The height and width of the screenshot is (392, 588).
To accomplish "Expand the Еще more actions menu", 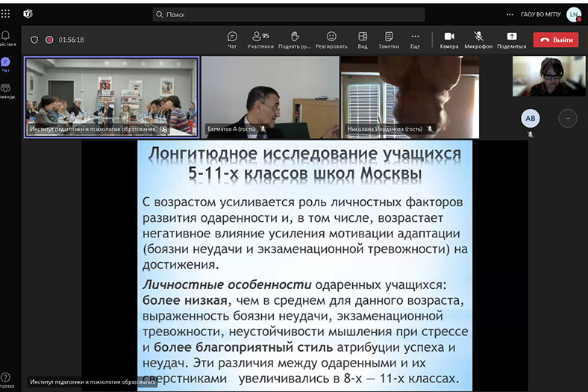I will point(415,40).
